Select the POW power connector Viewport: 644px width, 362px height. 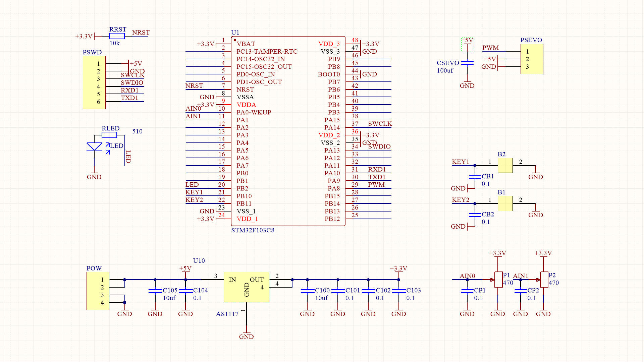tap(98, 291)
